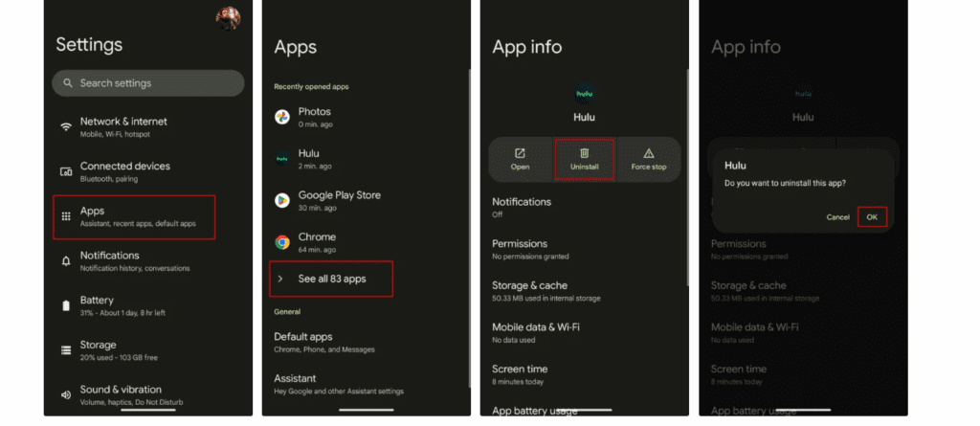The width and height of the screenshot is (980, 426).
Task: Open Photos app icon in recently opened apps
Action: [282, 117]
